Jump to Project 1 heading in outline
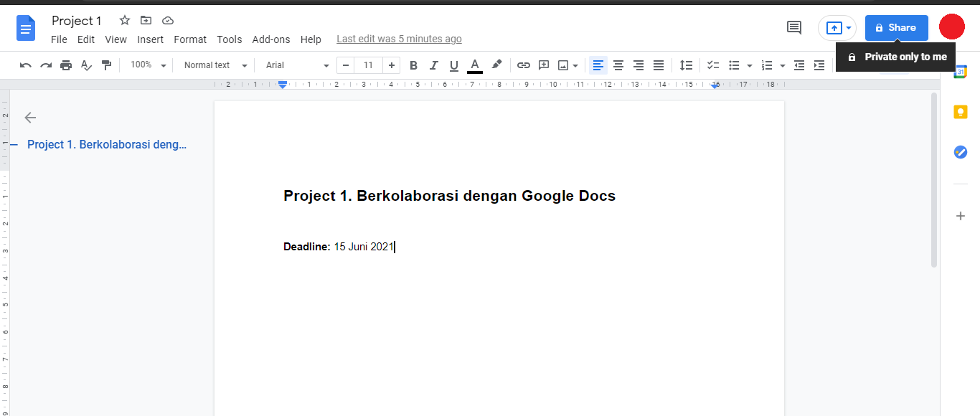The image size is (980, 416). click(107, 144)
